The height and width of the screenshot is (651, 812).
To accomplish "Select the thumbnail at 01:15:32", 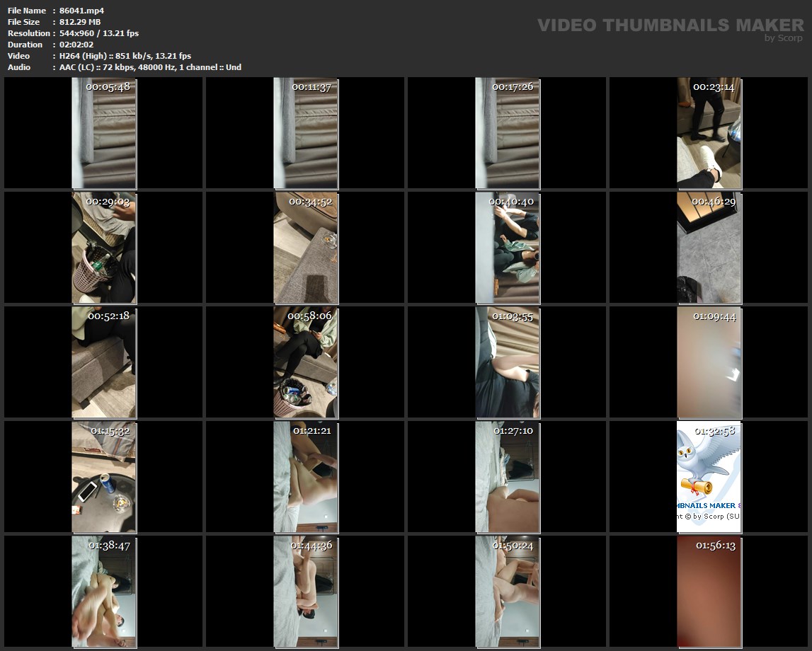I will coord(104,477).
